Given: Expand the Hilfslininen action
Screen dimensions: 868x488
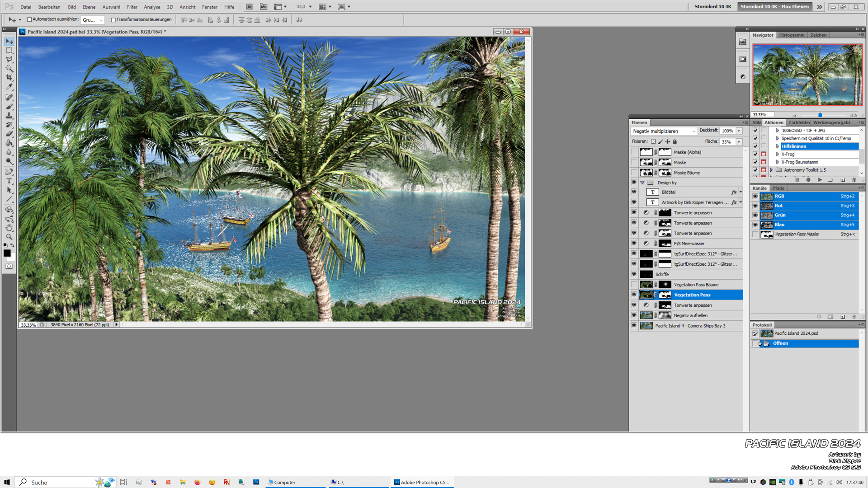Looking at the screenshot, I should point(777,146).
